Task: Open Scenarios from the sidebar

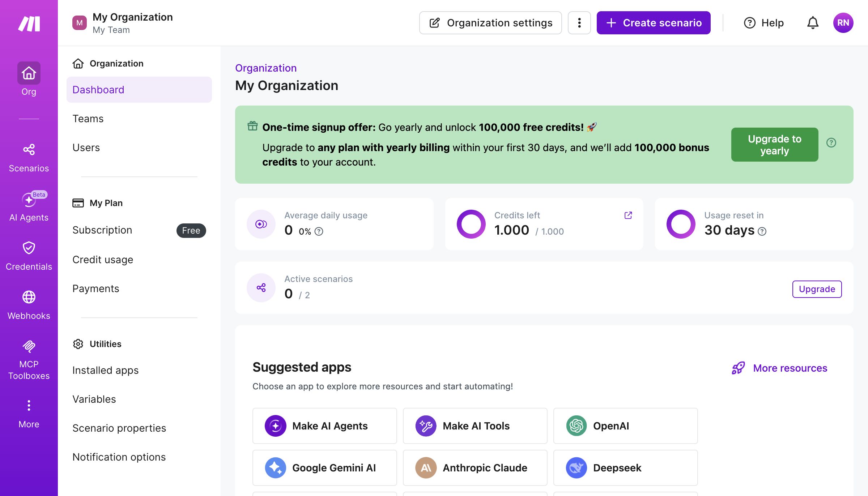Action: pyautogui.click(x=29, y=158)
